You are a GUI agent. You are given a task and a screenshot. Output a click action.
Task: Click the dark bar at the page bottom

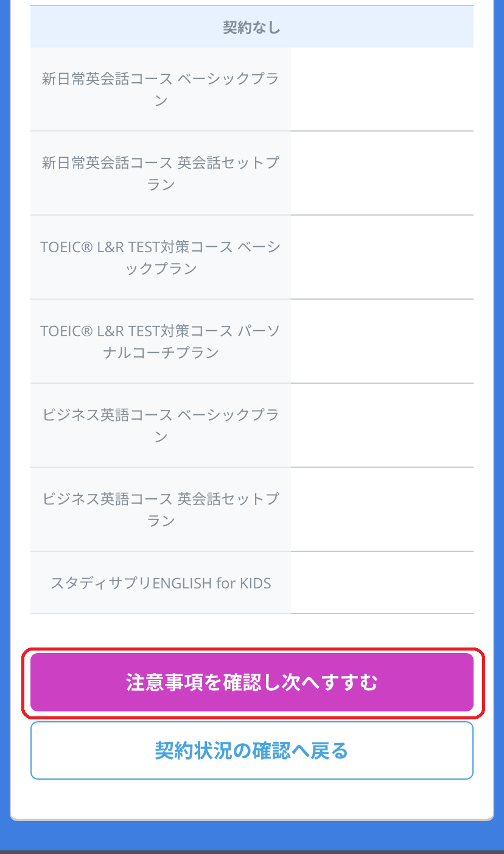click(x=252, y=852)
